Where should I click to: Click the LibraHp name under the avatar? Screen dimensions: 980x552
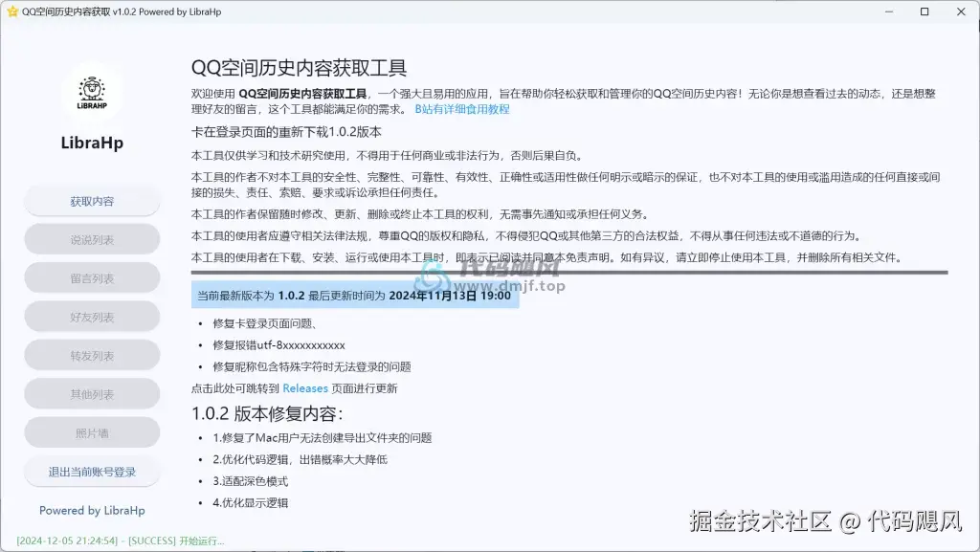[92, 143]
